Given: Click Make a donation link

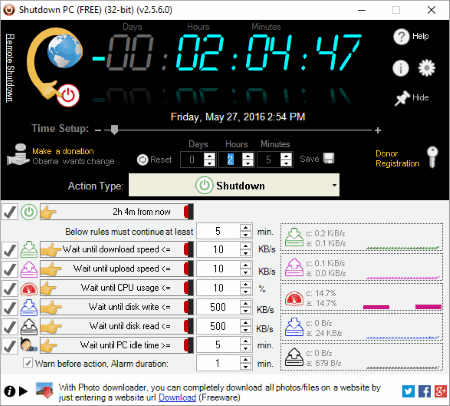Looking at the screenshot, I should pos(63,151).
